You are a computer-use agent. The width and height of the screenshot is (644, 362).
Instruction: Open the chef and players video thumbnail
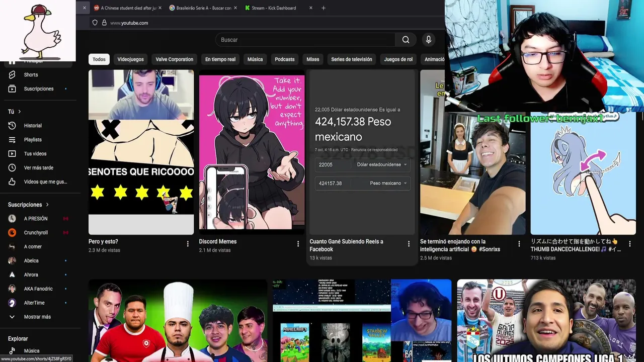[x=178, y=321]
